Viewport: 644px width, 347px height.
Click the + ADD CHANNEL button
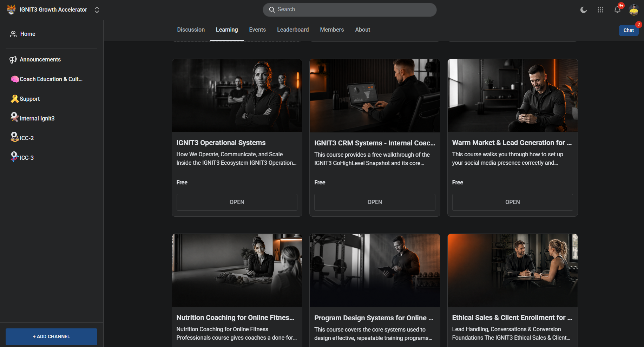[51, 337]
